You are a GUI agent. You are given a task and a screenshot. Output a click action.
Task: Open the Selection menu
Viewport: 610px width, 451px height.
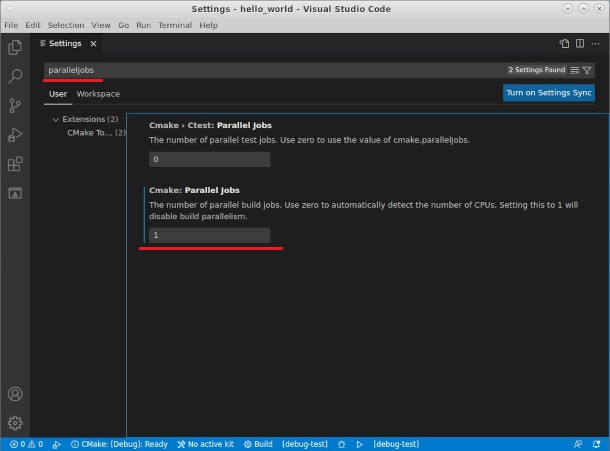pos(66,25)
